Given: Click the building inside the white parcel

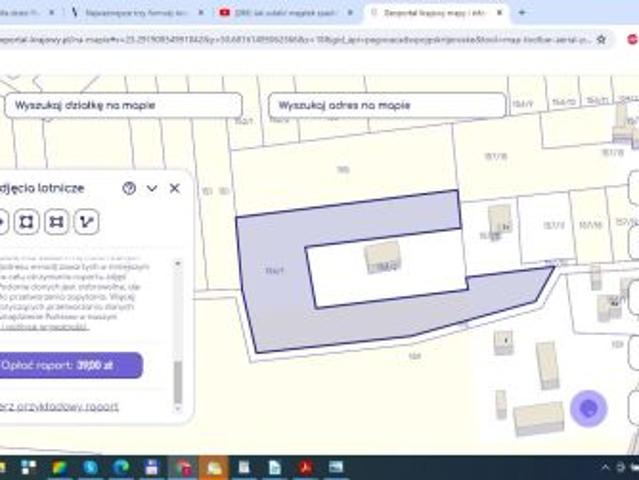Looking at the screenshot, I should coord(382,258).
